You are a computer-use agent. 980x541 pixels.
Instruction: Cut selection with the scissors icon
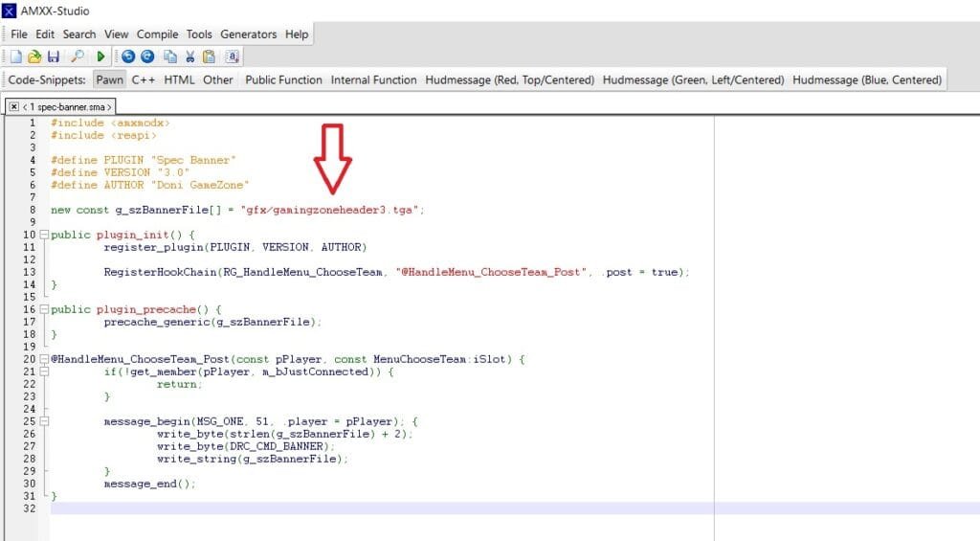click(190, 56)
